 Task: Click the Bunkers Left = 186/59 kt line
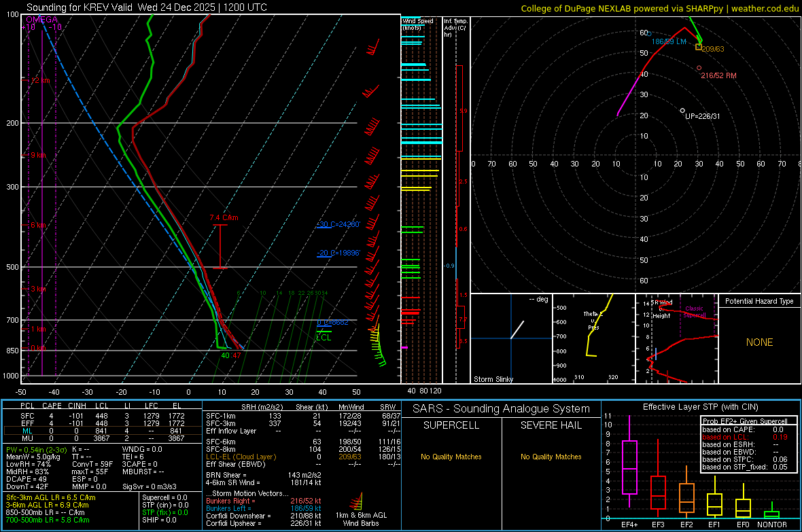(263, 508)
